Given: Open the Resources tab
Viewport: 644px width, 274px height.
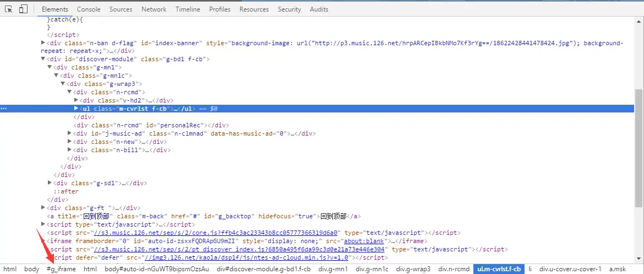Looking at the screenshot, I should point(254,9).
